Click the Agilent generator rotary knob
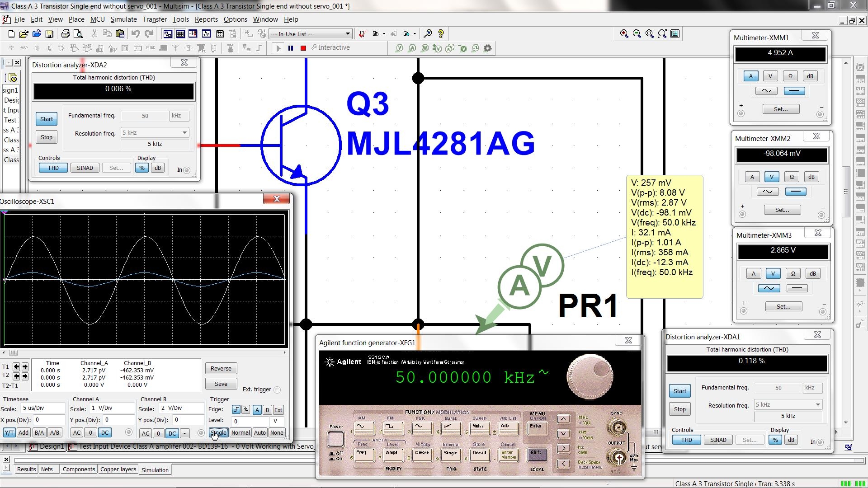The image size is (868, 488). point(590,377)
